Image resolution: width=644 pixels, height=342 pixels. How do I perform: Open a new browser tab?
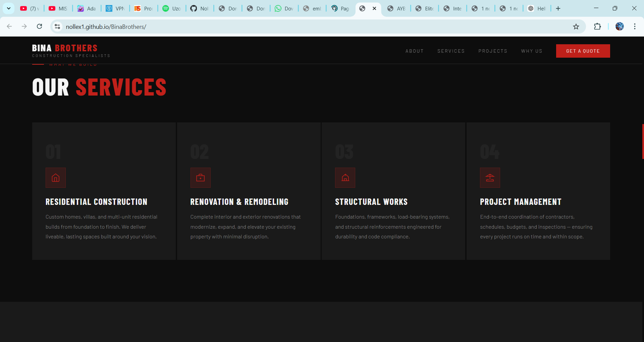[558, 8]
